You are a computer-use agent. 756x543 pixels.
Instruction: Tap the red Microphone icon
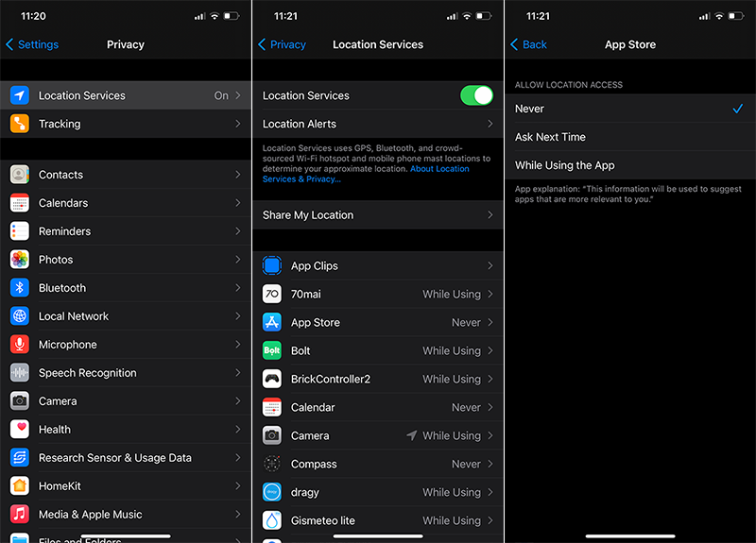coord(20,345)
